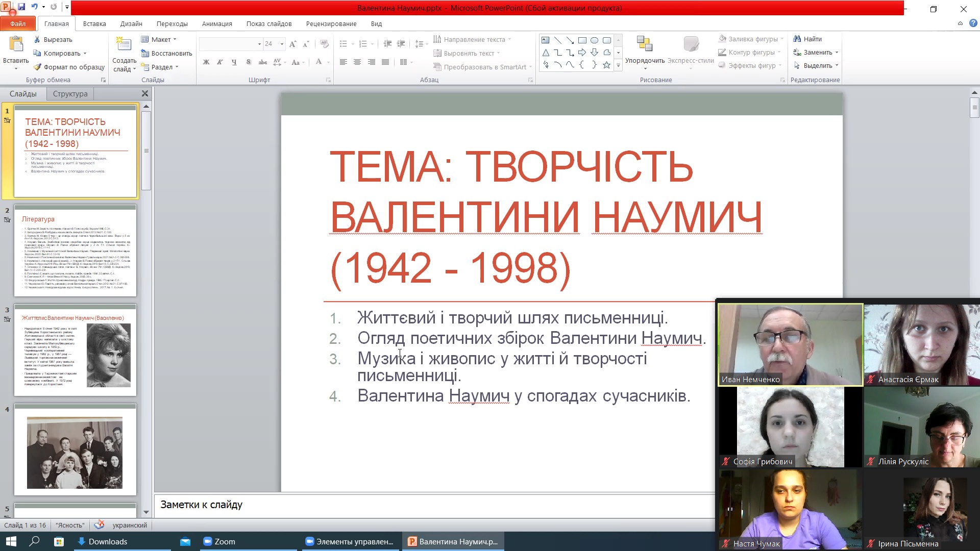Click the Create Slide (Создать слайд) icon
This screenshot has height=551, width=980.
pos(124,45)
